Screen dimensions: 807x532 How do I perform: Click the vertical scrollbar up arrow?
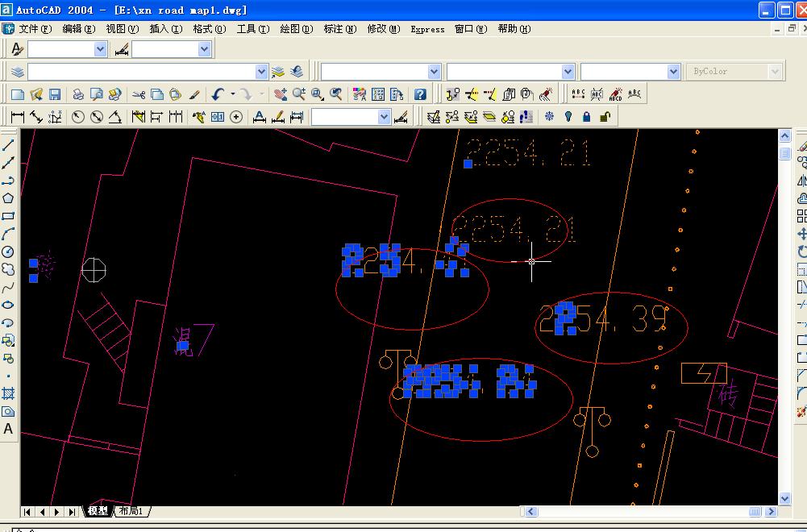click(784, 136)
